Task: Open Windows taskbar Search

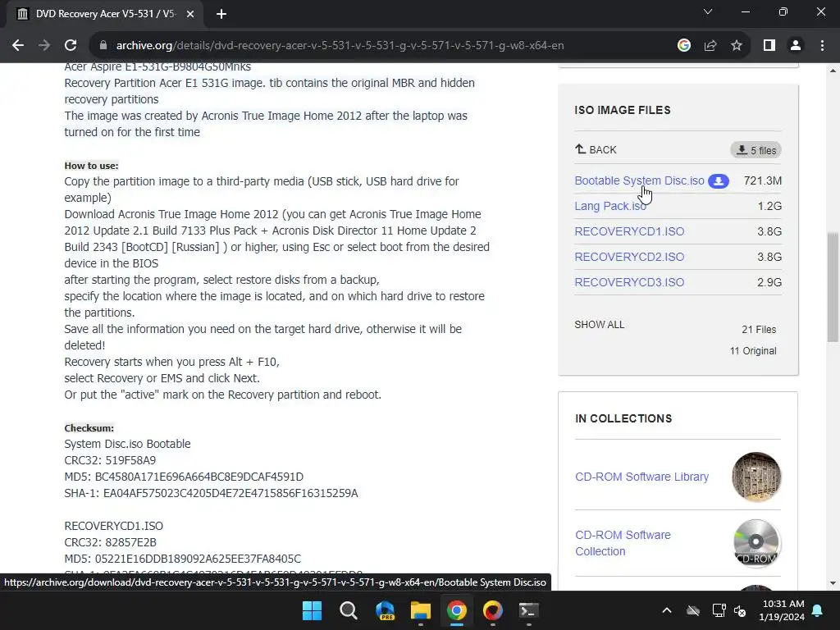Action: tap(348, 610)
